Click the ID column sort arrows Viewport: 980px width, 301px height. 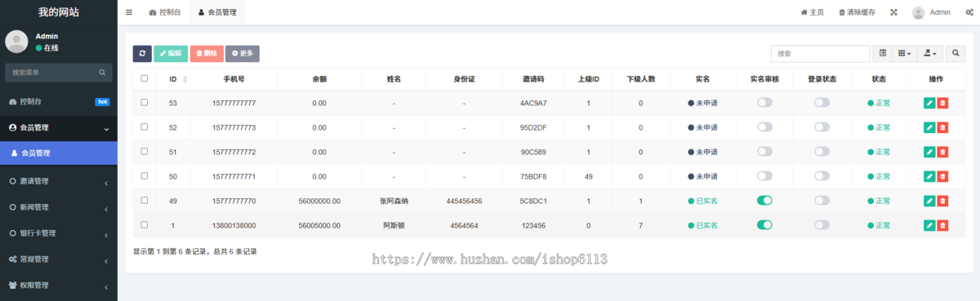click(185, 79)
